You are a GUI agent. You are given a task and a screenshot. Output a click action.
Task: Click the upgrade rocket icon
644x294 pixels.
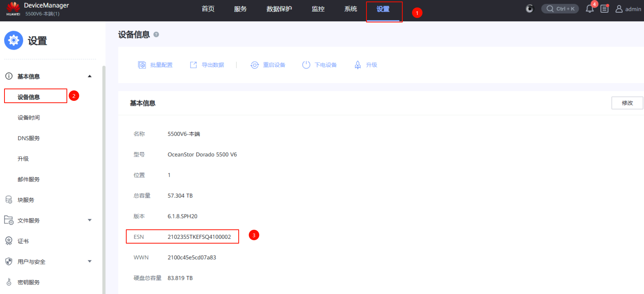tap(357, 65)
